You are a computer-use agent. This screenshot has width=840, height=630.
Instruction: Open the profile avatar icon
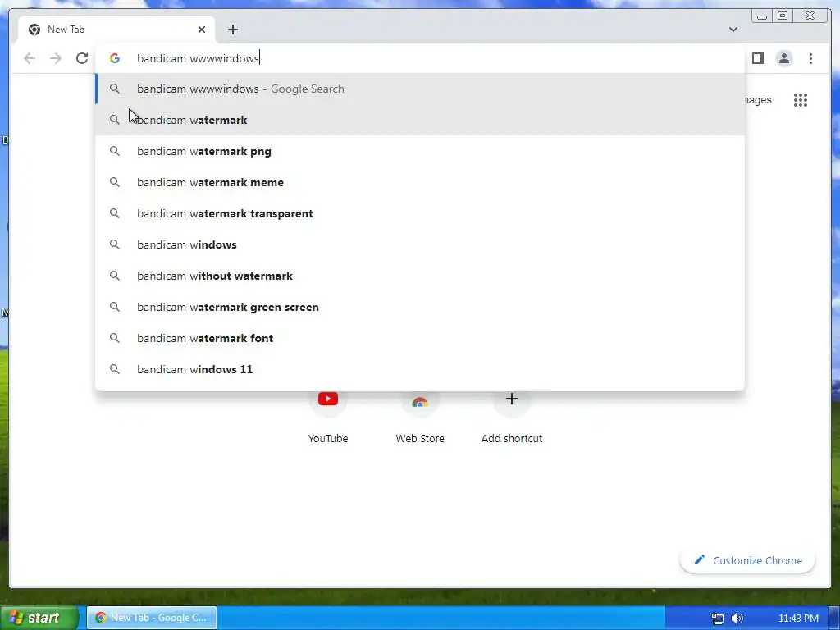783,58
